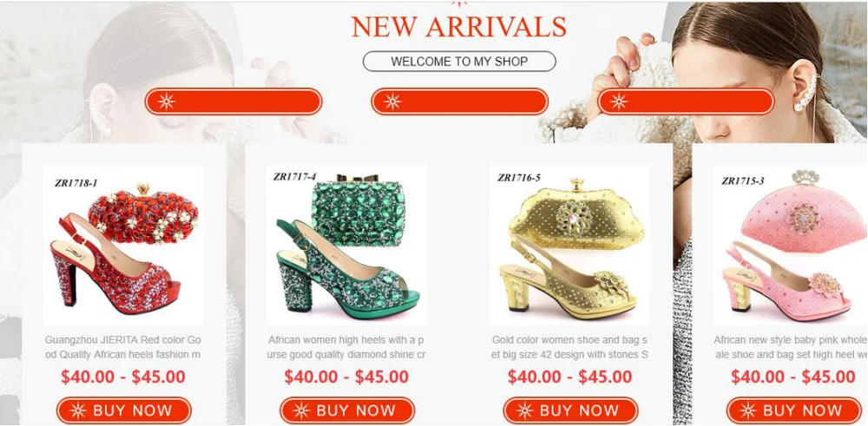The width and height of the screenshot is (868, 426).
Task: Click the sun icon in the middle red banner
Action: coord(392,102)
